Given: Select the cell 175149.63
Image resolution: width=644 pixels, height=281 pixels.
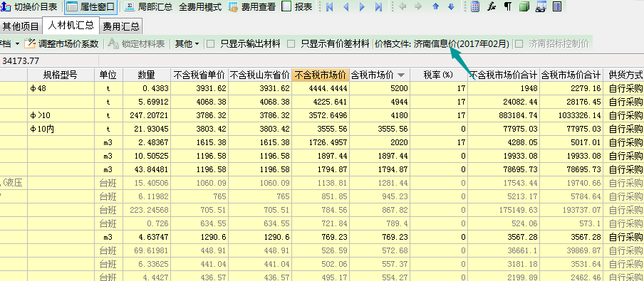Looking at the screenshot, I should point(504,210).
